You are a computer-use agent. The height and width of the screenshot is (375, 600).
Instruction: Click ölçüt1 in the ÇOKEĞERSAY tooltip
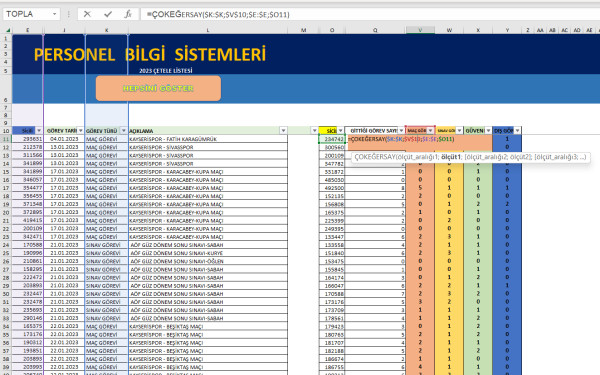click(x=451, y=157)
